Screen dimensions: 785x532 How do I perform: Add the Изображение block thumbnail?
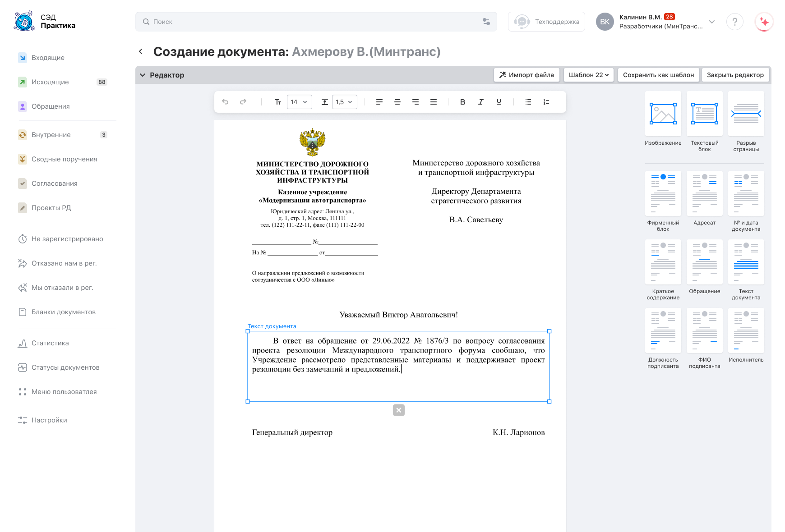(663, 114)
